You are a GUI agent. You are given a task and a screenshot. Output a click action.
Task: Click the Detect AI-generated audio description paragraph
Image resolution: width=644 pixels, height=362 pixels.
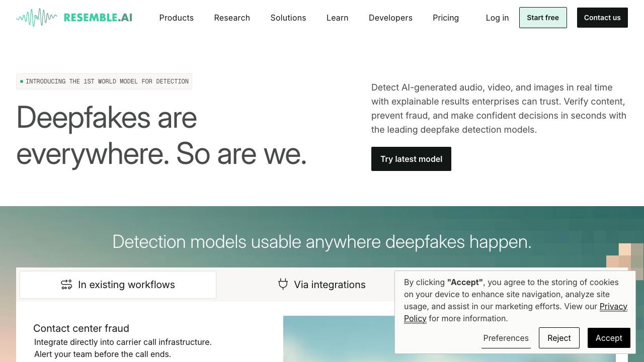click(x=499, y=109)
